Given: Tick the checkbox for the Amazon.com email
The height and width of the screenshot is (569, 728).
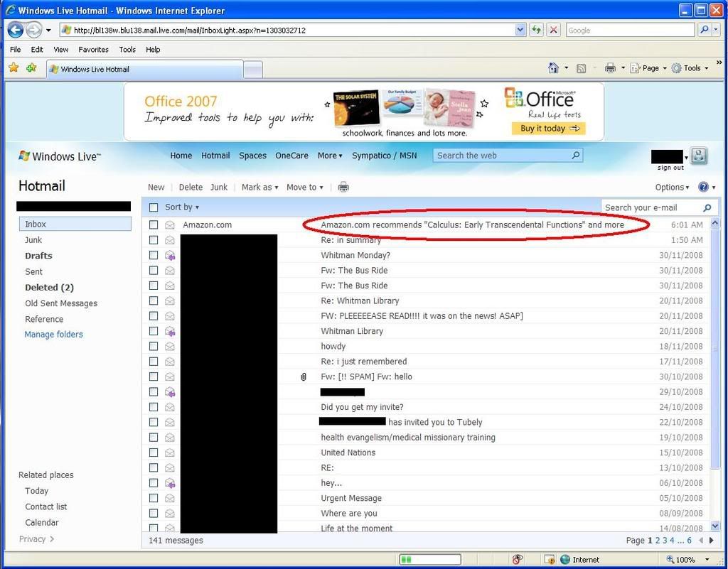Looking at the screenshot, I should click(x=154, y=225).
